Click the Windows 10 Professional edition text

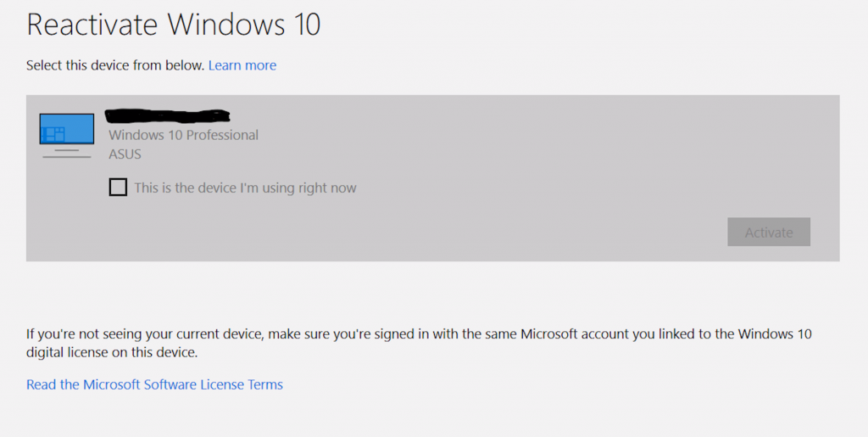(183, 136)
